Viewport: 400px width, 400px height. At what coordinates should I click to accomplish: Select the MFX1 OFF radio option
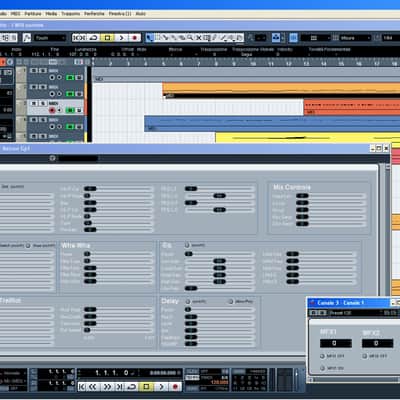(322, 356)
